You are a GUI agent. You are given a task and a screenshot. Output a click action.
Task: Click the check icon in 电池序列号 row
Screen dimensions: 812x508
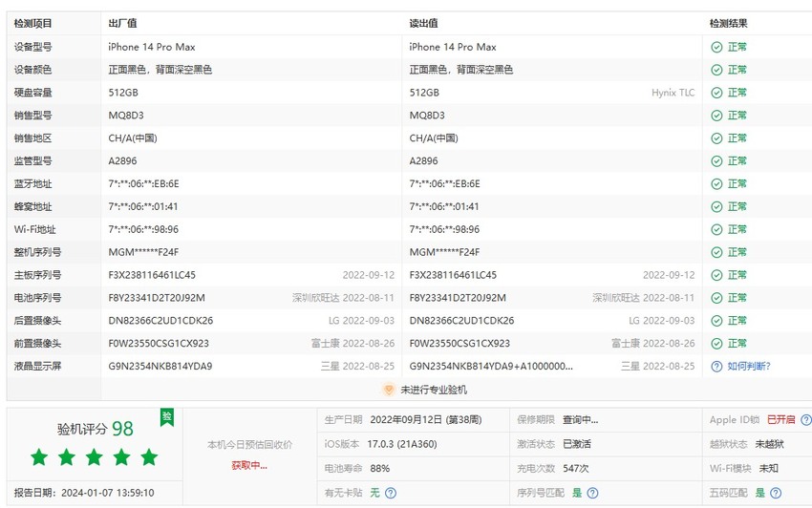[x=716, y=298]
